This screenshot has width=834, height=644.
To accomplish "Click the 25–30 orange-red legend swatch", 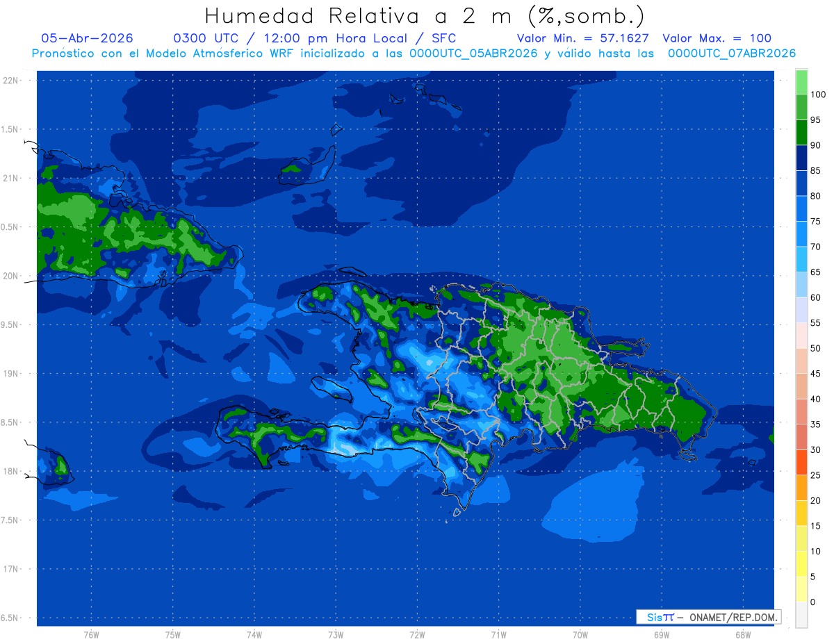I will (x=801, y=462).
